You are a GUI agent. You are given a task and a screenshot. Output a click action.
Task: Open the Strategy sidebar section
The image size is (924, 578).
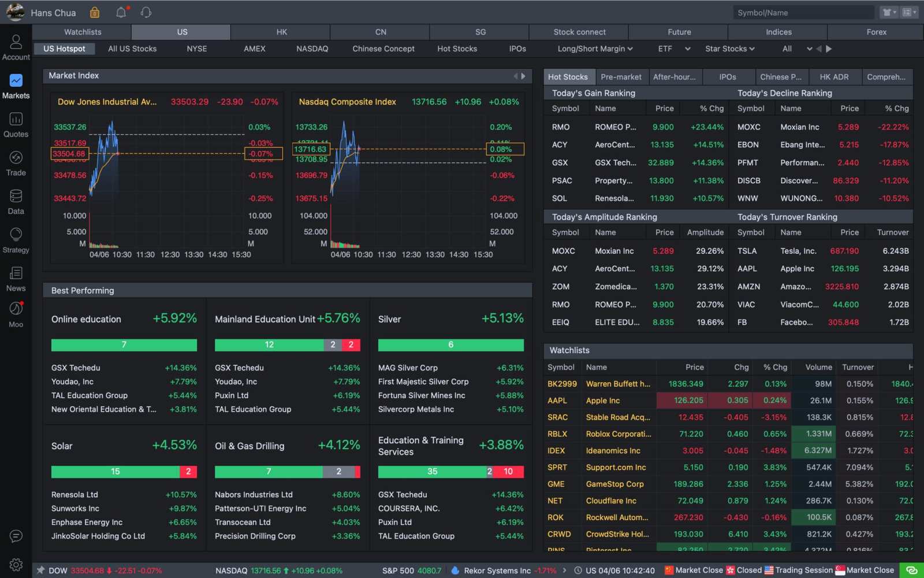coord(16,240)
